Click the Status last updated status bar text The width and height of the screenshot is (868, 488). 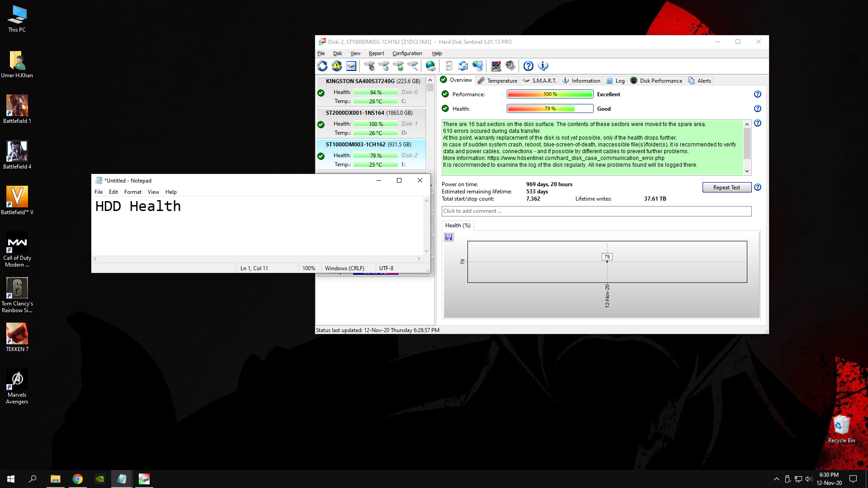(377, 330)
